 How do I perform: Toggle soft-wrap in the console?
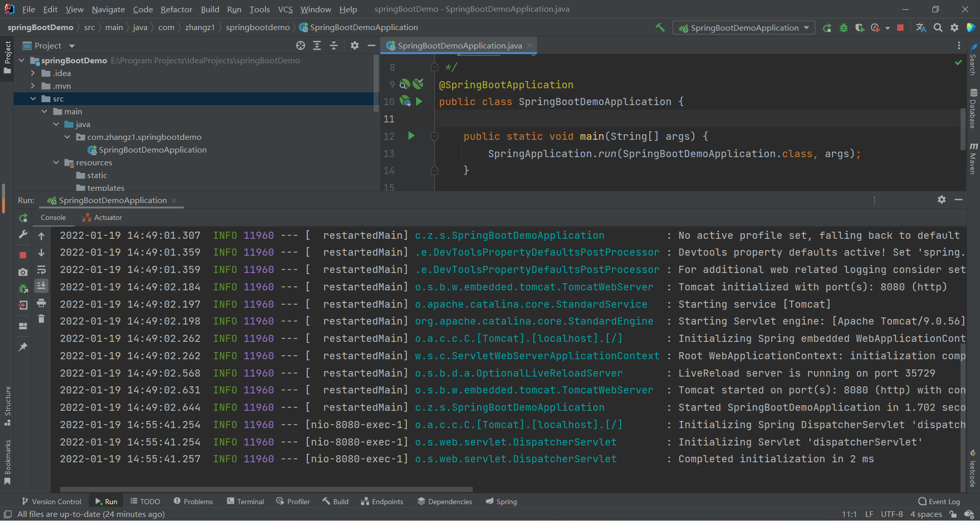[x=41, y=270]
